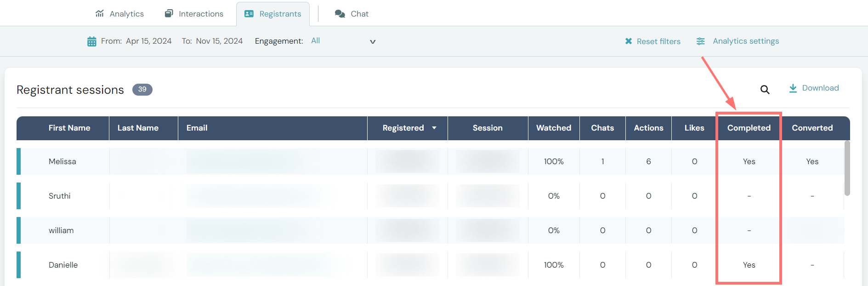Click william's 0% watched value
This screenshot has width=868, height=286.
pyautogui.click(x=554, y=230)
